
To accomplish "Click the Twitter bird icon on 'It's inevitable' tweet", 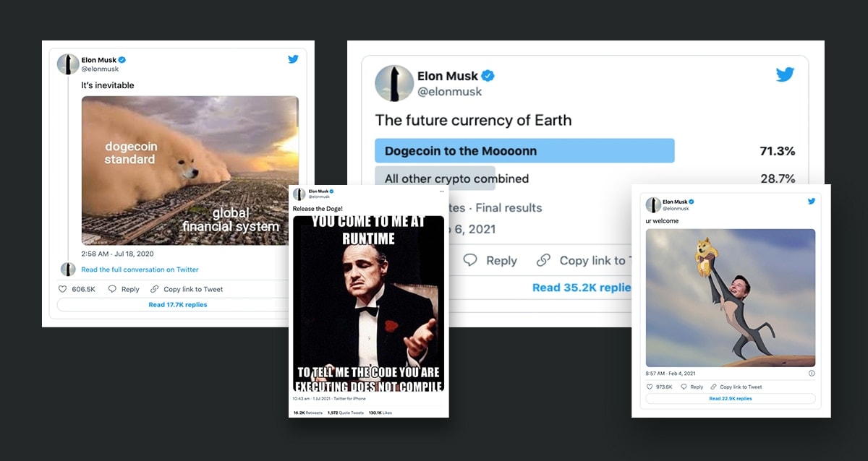I will pyautogui.click(x=293, y=59).
